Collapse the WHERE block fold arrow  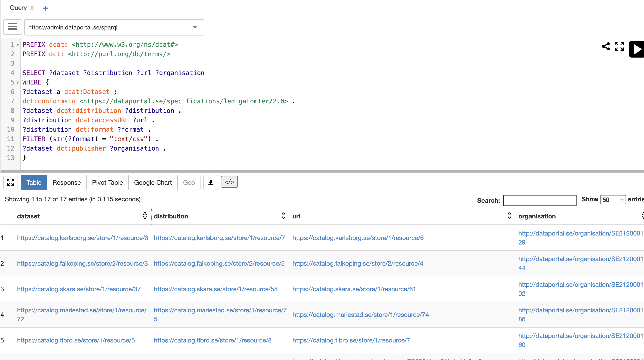[x=18, y=83]
